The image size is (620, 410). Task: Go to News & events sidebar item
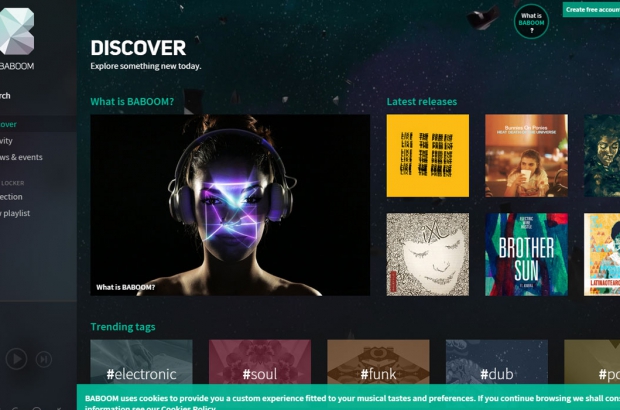click(20, 157)
